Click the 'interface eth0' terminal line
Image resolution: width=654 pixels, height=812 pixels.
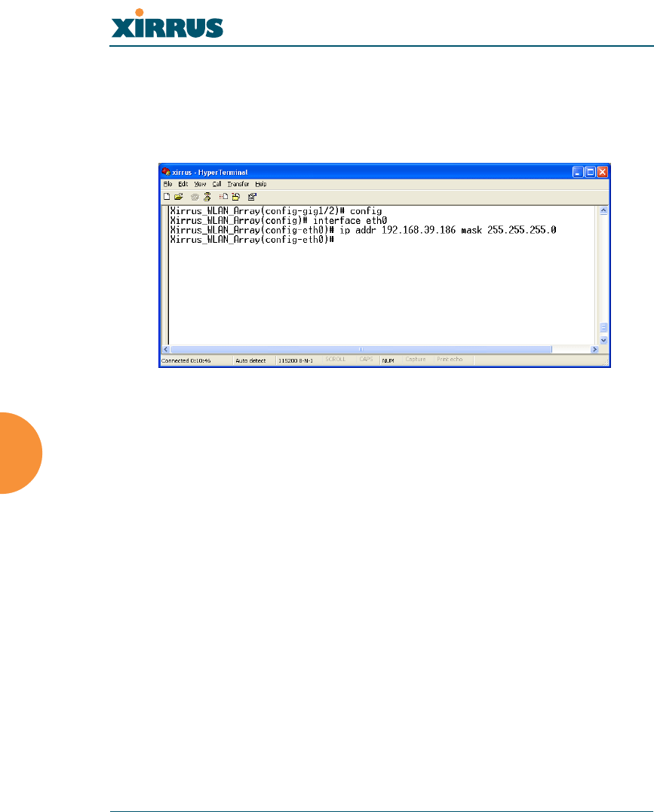(x=279, y=221)
